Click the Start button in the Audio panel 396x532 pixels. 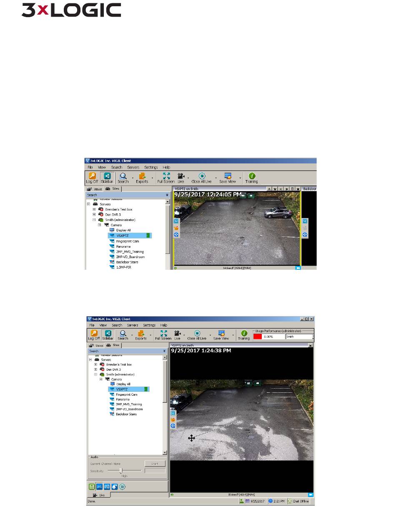(155, 464)
